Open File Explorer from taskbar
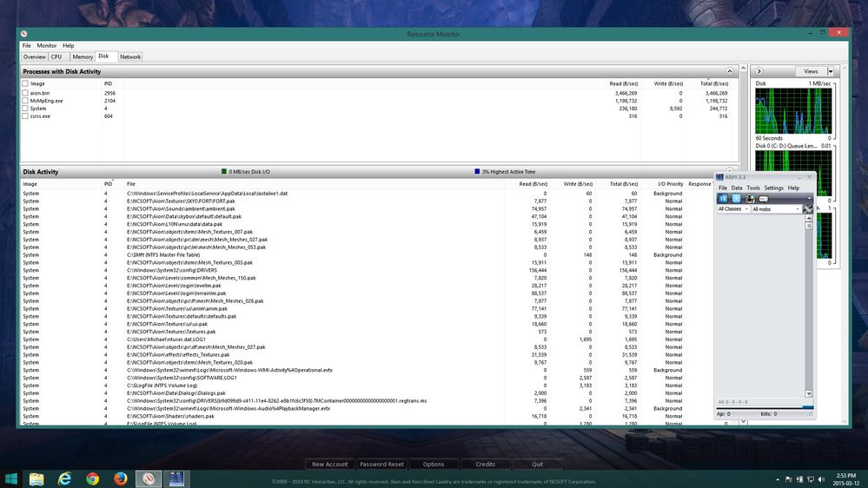868x488 pixels. pyautogui.click(x=36, y=478)
